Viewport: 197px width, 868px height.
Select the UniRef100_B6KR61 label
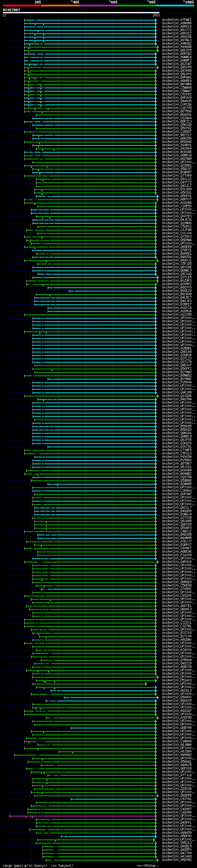coord(176,253)
